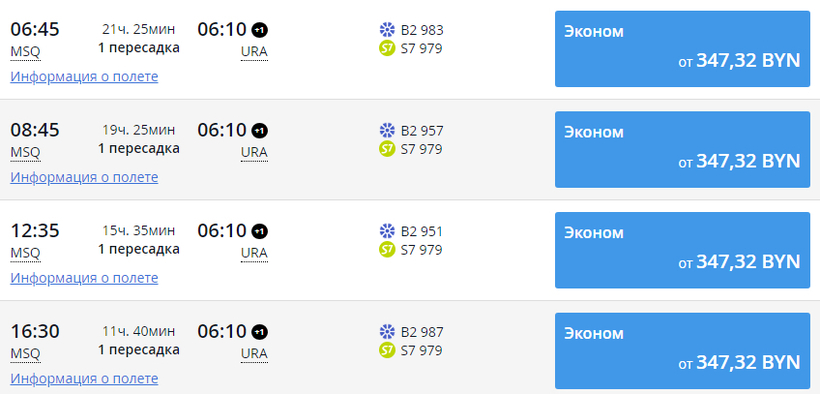Image resolution: width=820 pixels, height=394 pixels.
Task: Click the Belavia icon beside B2 951
Action: click(x=387, y=231)
